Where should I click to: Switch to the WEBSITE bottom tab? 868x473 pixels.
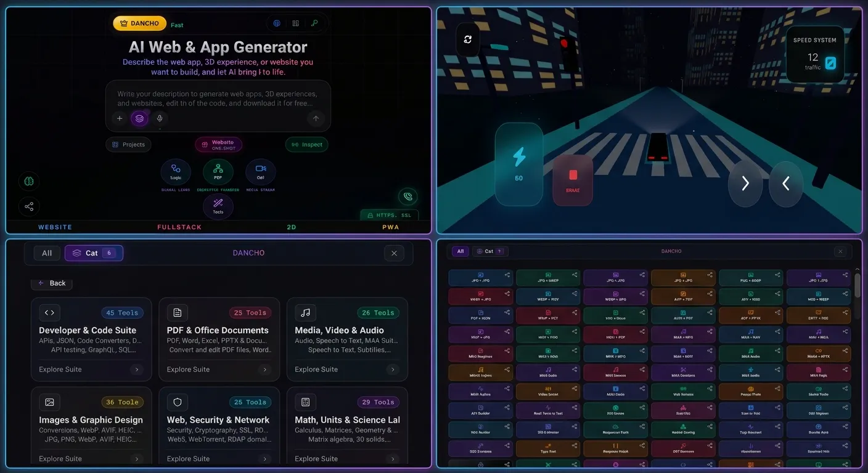(55, 227)
